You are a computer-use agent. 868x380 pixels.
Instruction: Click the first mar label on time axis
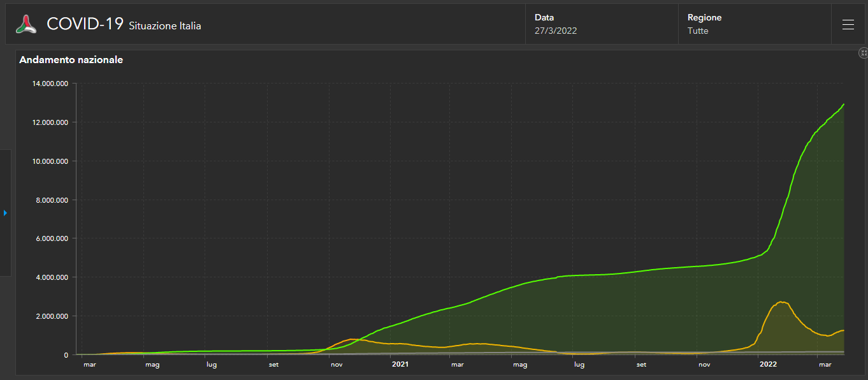[90, 365]
